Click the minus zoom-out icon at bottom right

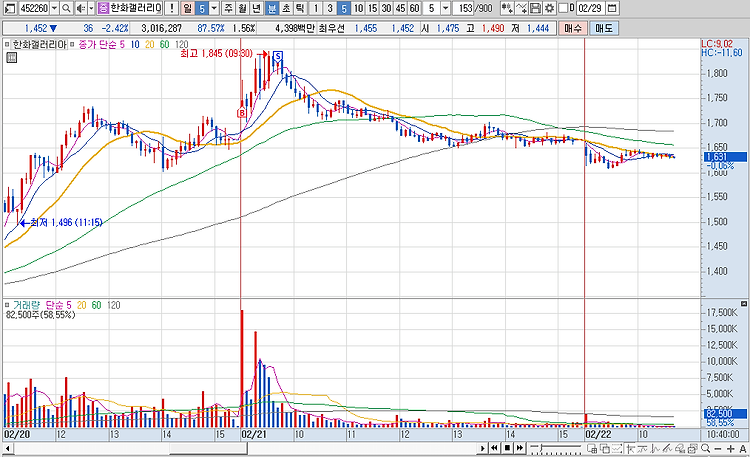coord(718,448)
